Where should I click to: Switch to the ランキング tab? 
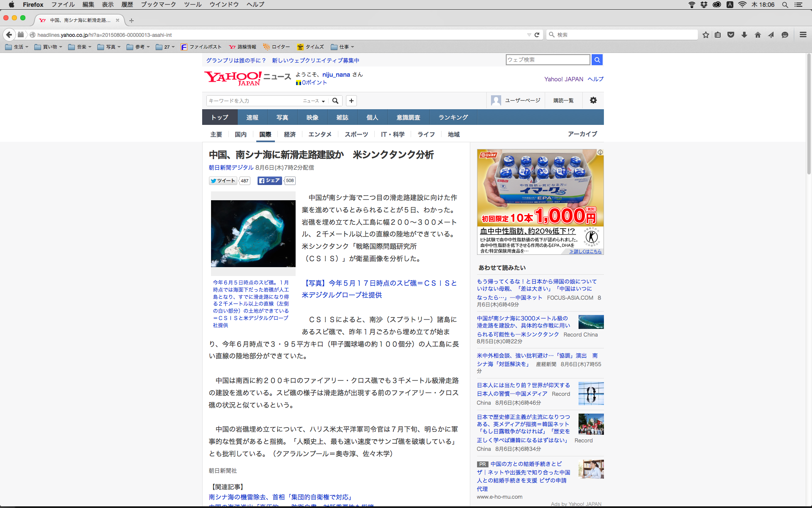(x=453, y=117)
